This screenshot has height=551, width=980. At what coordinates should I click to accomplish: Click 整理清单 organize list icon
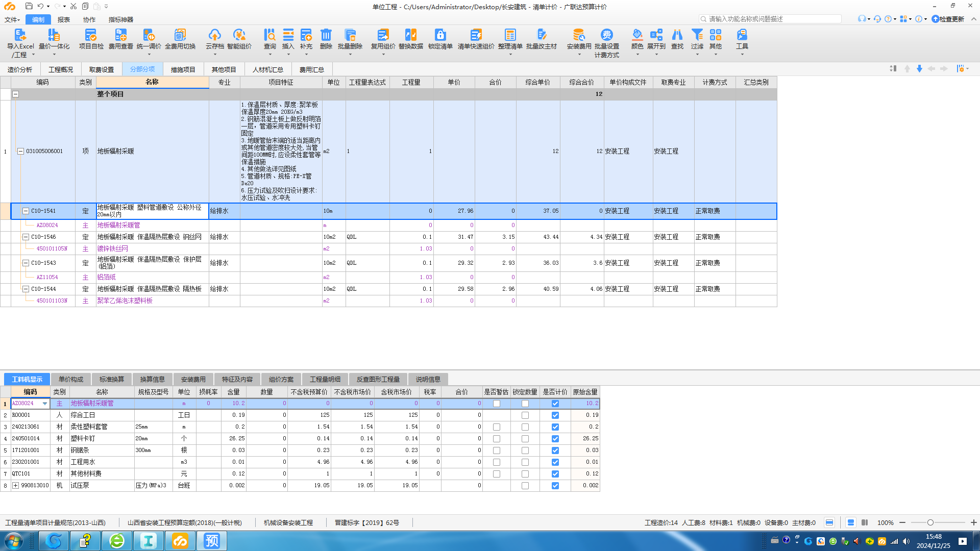[510, 35]
